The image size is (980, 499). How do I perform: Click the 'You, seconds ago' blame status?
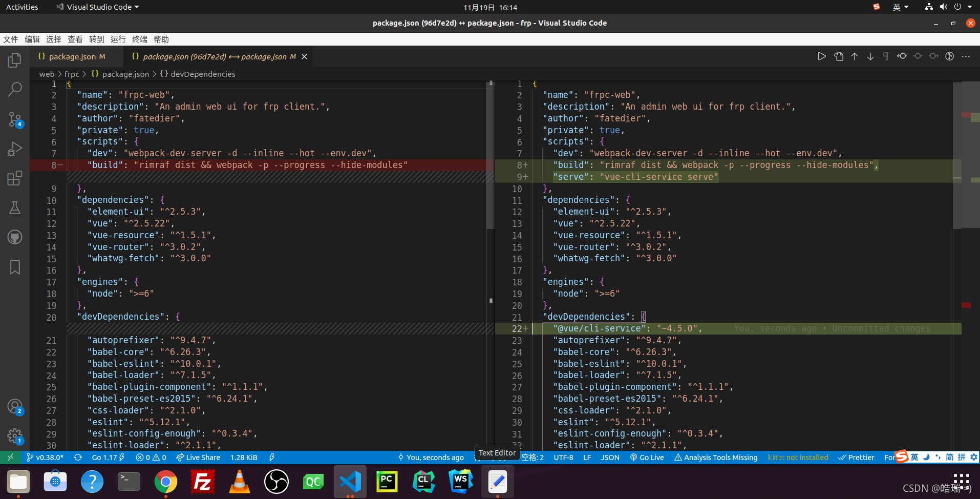pos(431,458)
